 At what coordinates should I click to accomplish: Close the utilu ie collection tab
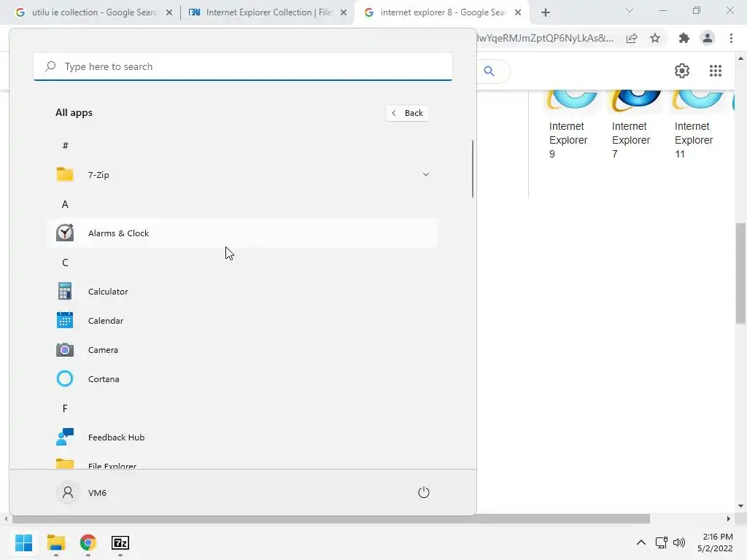click(169, 13)
